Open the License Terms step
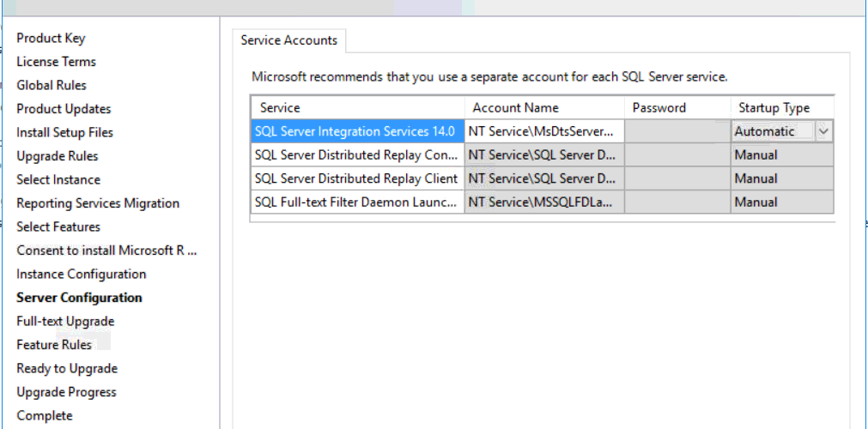The width and height of the screenshot is (868, 429). coord(56,62)
